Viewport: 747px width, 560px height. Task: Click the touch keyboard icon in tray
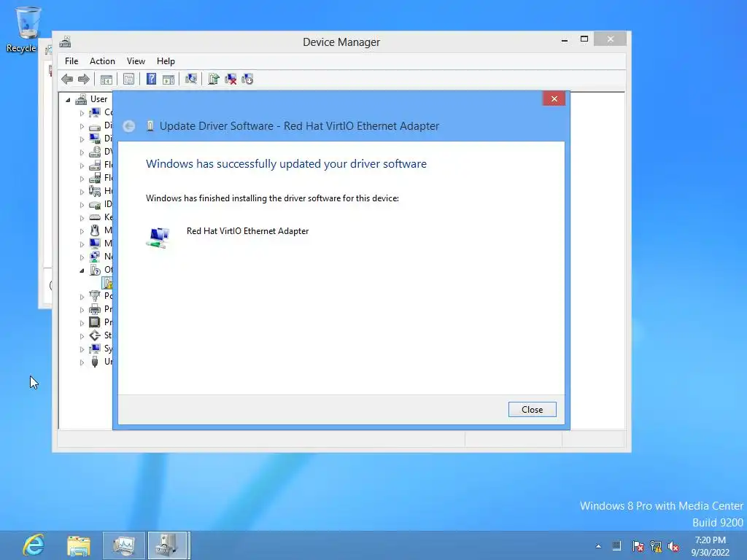pos(616,546)
